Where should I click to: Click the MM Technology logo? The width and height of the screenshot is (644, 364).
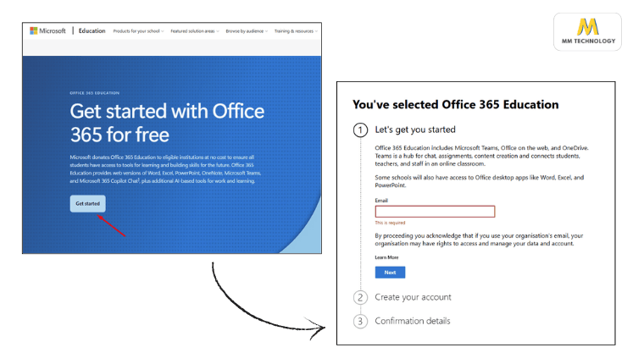[588, 31]
